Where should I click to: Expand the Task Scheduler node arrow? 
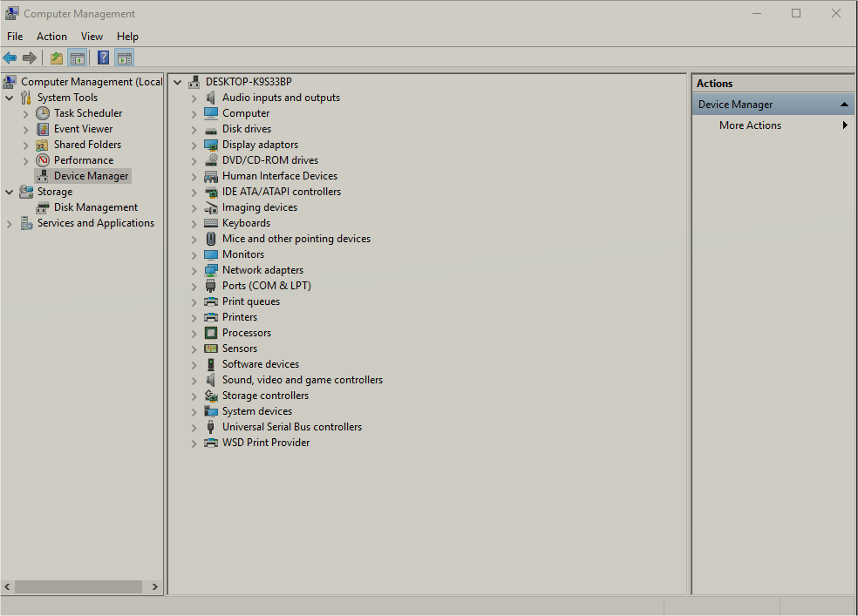25,113
